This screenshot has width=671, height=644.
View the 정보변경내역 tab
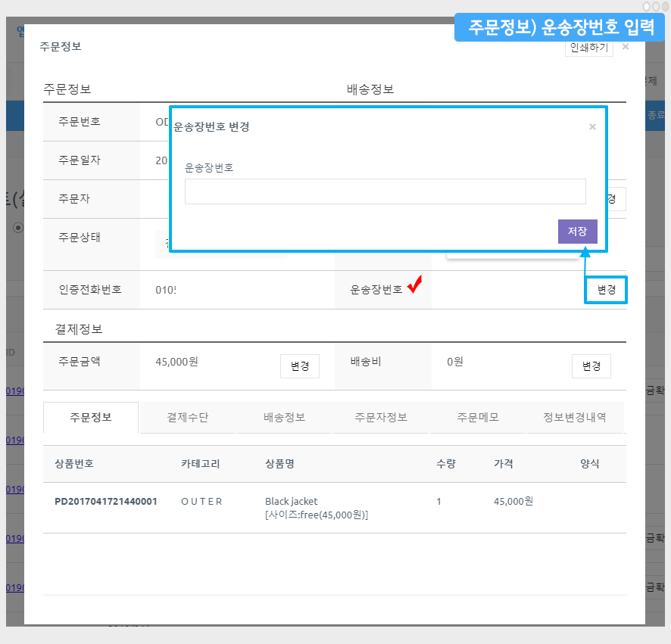[574, 417]
